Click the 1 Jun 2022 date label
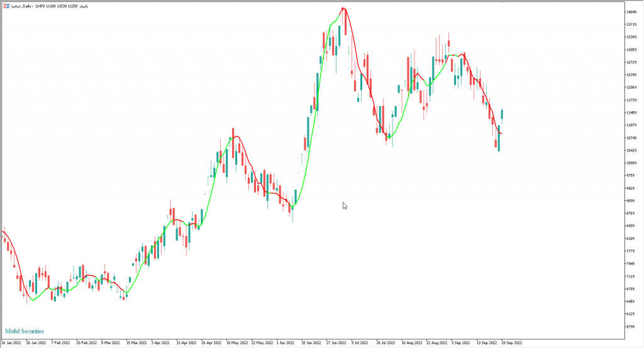 pos(286,343)
